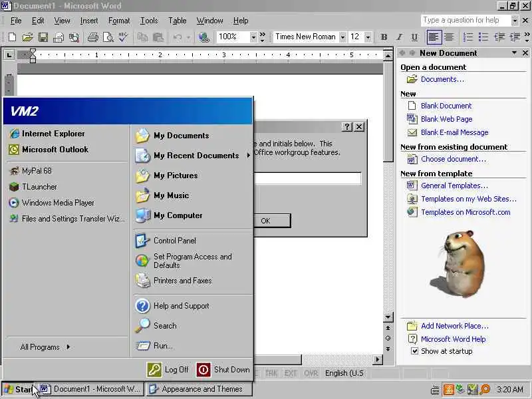This screenshot has width=532, height=399.
Task: Open the Edit menu
Action: pos(38,21)
